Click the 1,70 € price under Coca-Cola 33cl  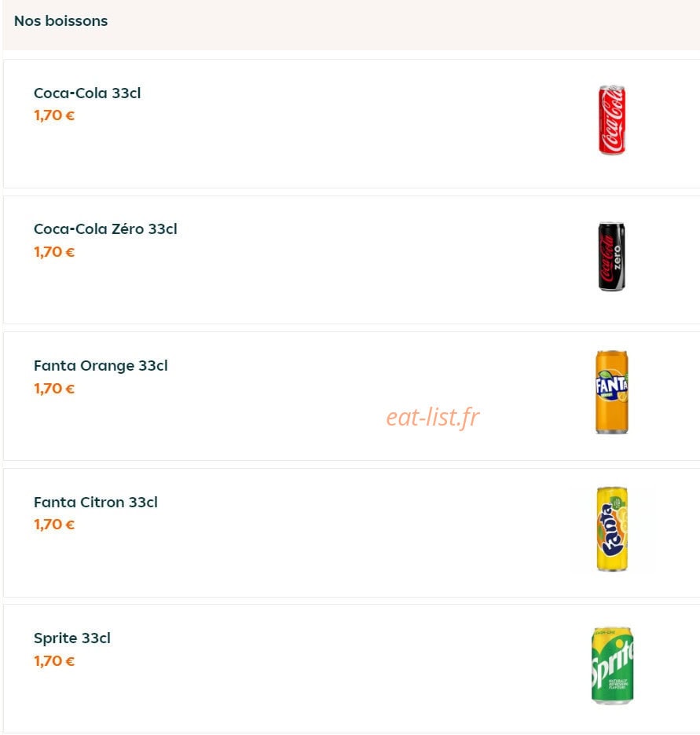click(54, 115)
